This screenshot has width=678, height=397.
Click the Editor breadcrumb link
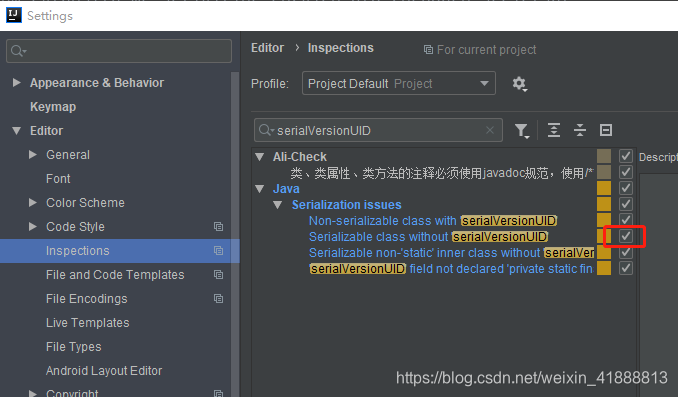click(267, 48)
